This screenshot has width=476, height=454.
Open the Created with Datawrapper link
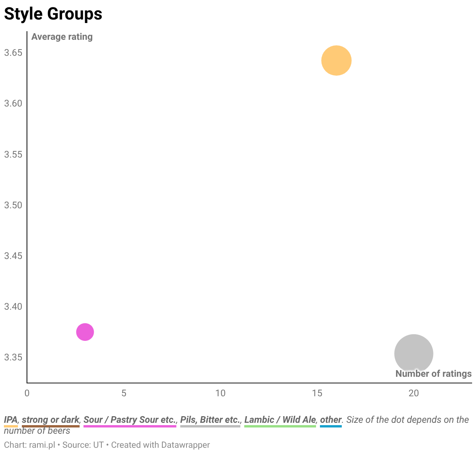point(160,445)
